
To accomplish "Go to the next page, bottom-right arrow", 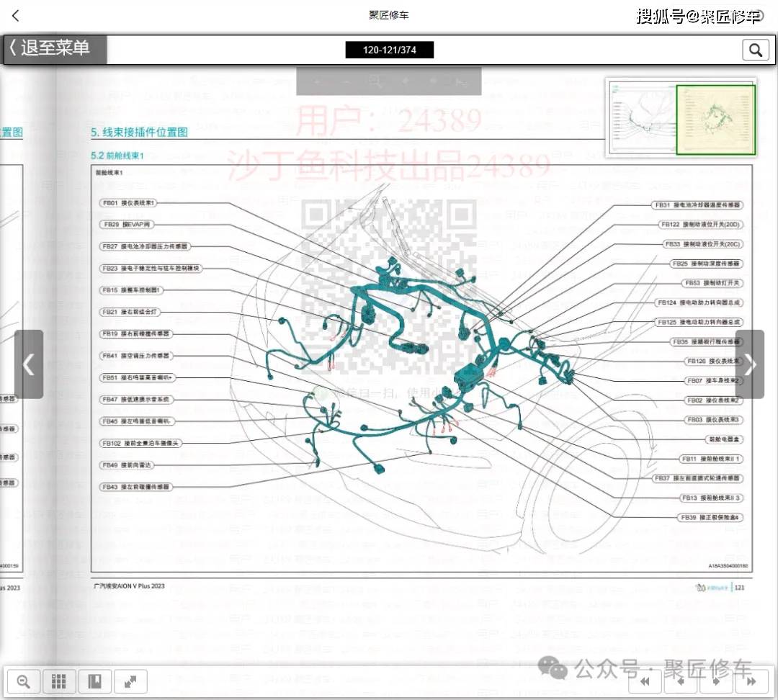I will coord(716,681).
